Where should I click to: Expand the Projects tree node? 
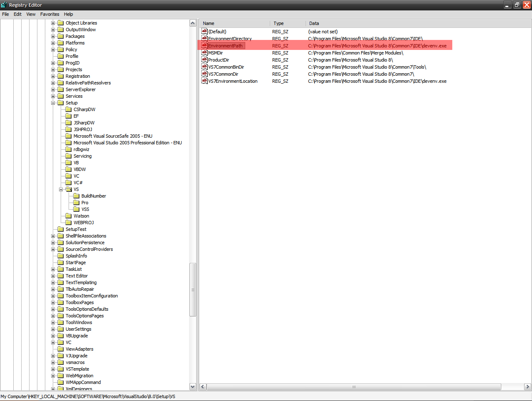[53, 69]
